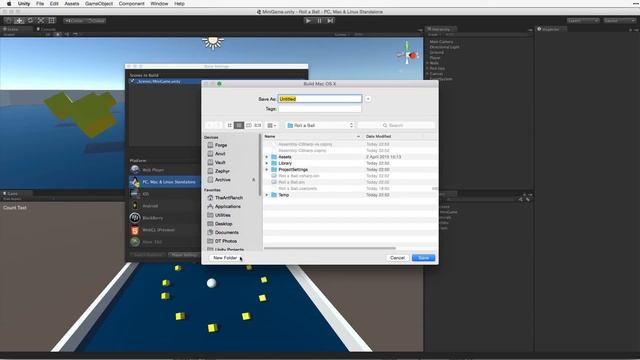Open the item arrangement dropdown
Image resolution: width=640 pixels, height=360 pixels.
point(271,125)
